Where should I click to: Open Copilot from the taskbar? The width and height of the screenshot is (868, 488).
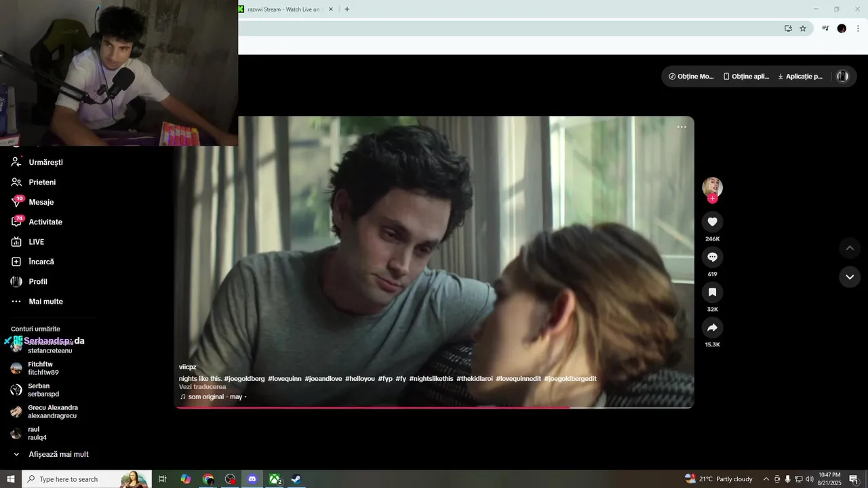click(186, 479)
